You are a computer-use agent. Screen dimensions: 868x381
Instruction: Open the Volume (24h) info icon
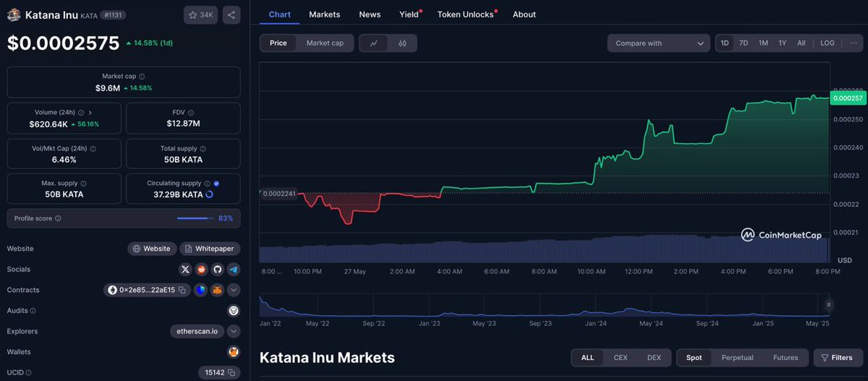point(81,113)
